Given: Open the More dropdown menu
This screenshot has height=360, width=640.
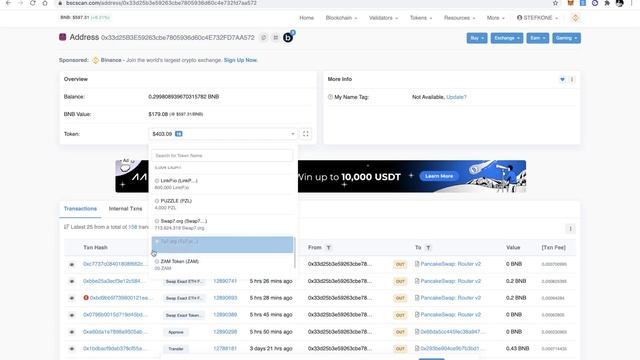Looking at the screenshot, I should [x=496, y=18].
